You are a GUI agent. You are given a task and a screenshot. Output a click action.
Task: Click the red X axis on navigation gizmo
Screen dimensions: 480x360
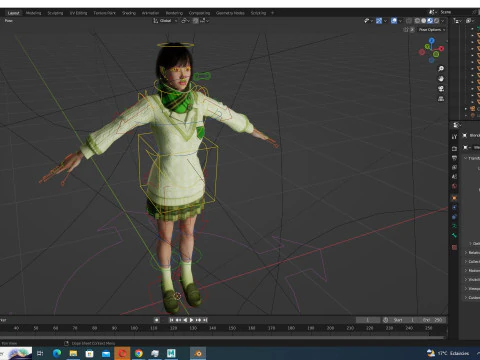(x=441, y=49)
